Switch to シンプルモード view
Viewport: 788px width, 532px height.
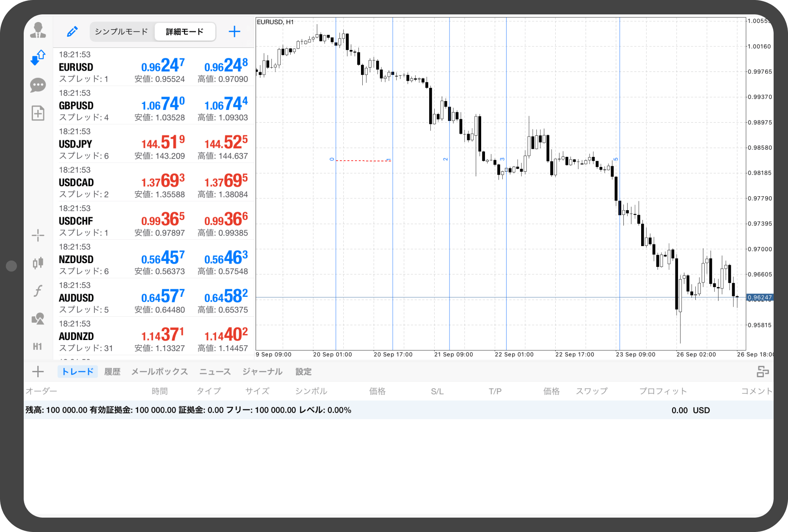point(121,32)
